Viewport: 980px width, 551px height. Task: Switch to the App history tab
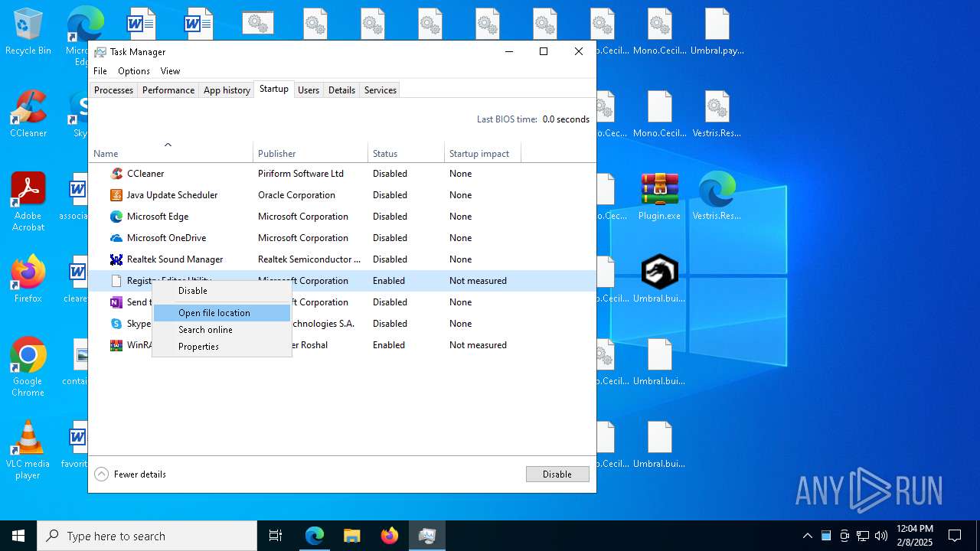[227, 90]
